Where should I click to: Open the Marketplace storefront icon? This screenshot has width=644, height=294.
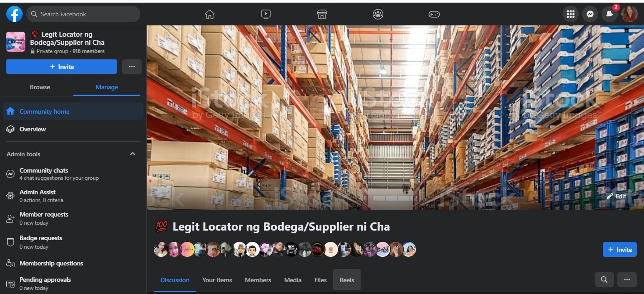pyautogui.click(x=322, y=14)
